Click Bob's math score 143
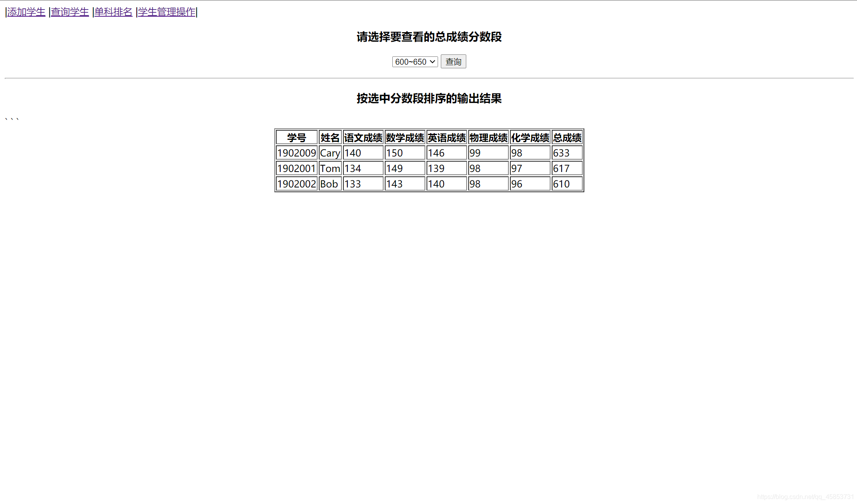The height and width of the screenshot is (504, 857). tap(405, 184)
